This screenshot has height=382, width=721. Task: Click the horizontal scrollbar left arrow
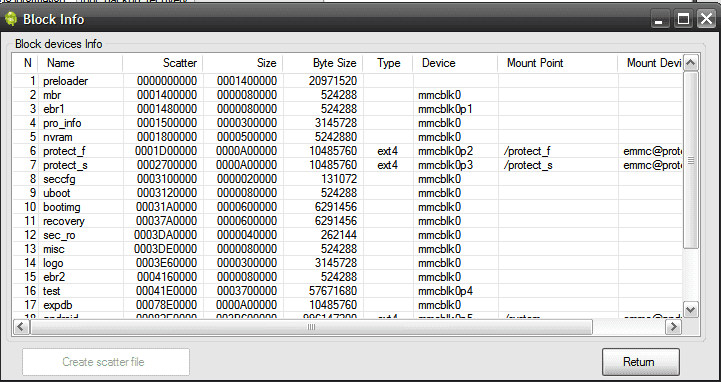coord(21,327)
